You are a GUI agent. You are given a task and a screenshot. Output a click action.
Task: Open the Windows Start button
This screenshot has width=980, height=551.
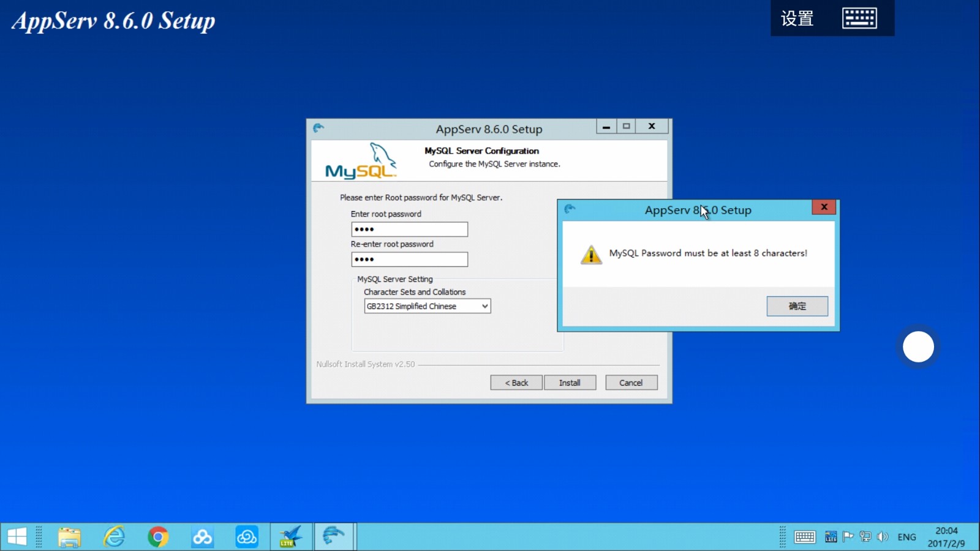pyautogui.click(x=17, y=537)
